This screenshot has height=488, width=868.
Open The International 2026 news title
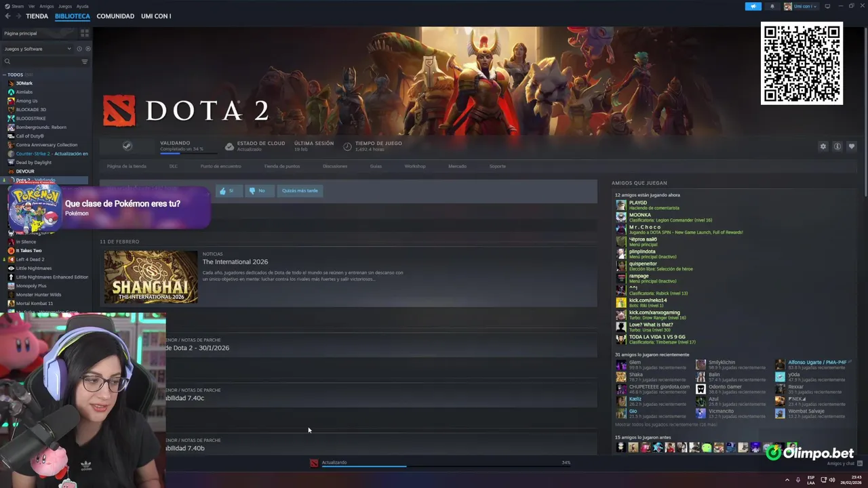[235, 262]
